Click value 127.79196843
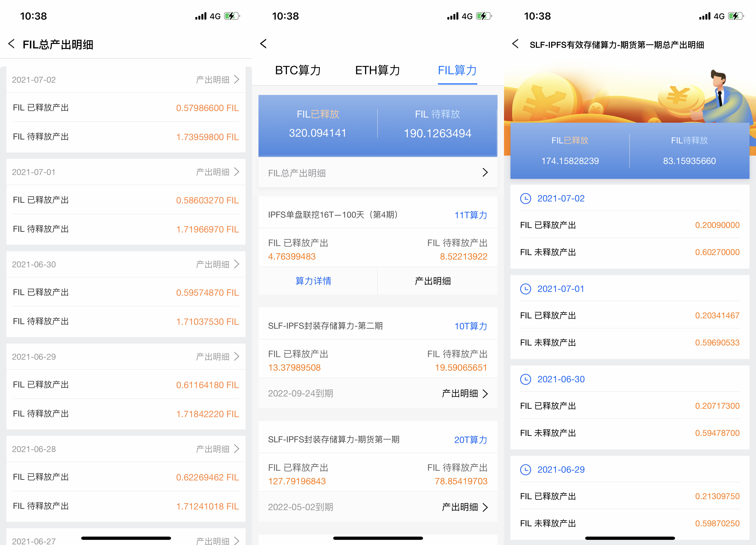Viewport: 756px width, 545px height. [x=297, y=481]
